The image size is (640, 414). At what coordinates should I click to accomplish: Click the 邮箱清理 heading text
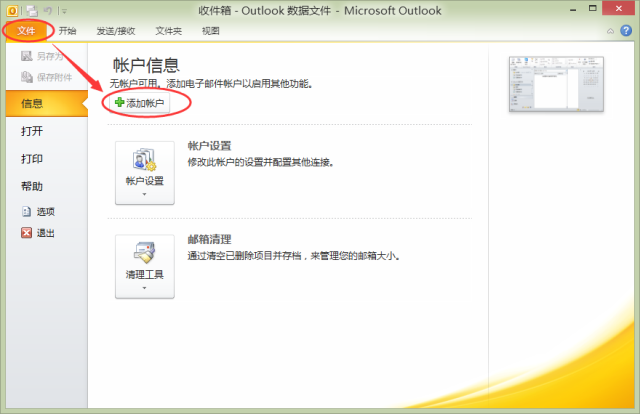click(209, 239)
